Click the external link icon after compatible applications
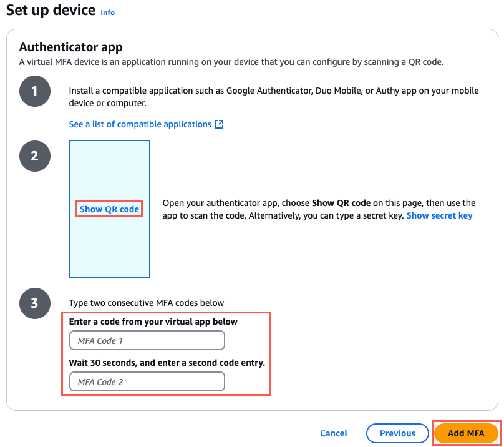Image resolution: width=504 pixels, height=447 pixels. 219,124
